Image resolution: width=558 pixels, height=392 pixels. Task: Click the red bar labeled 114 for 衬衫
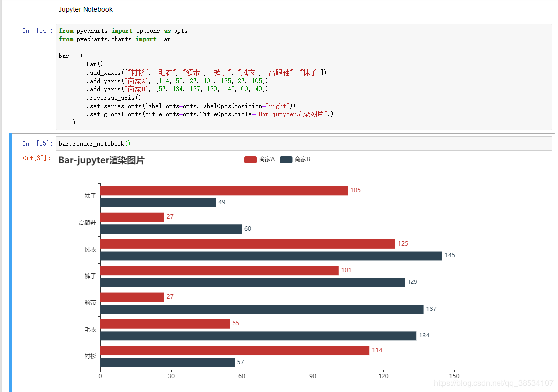(231, 350)
